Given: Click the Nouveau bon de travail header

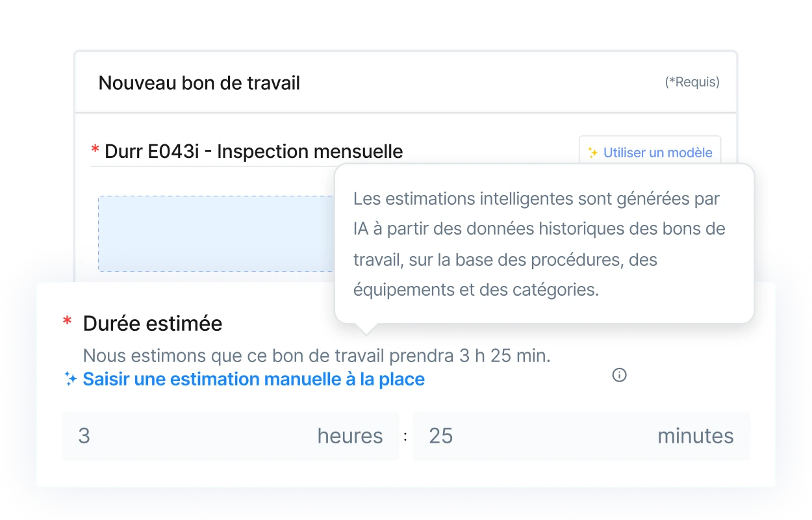Looking at the screenshot, I should 199,83.
